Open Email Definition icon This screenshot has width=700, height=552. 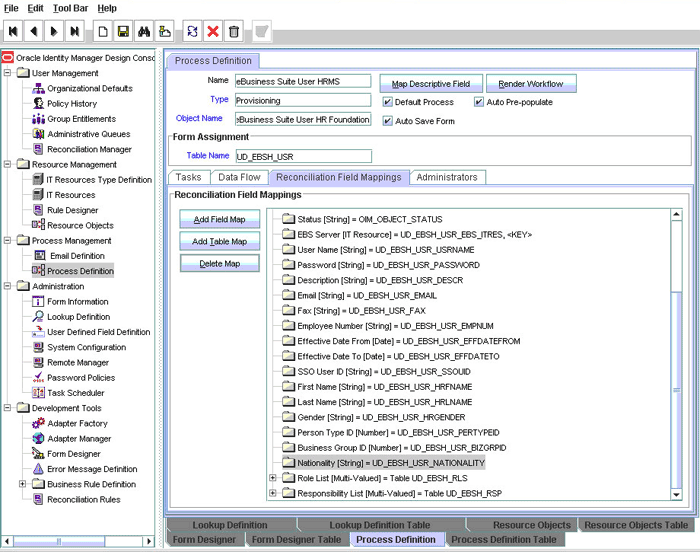tap(40, 256)
